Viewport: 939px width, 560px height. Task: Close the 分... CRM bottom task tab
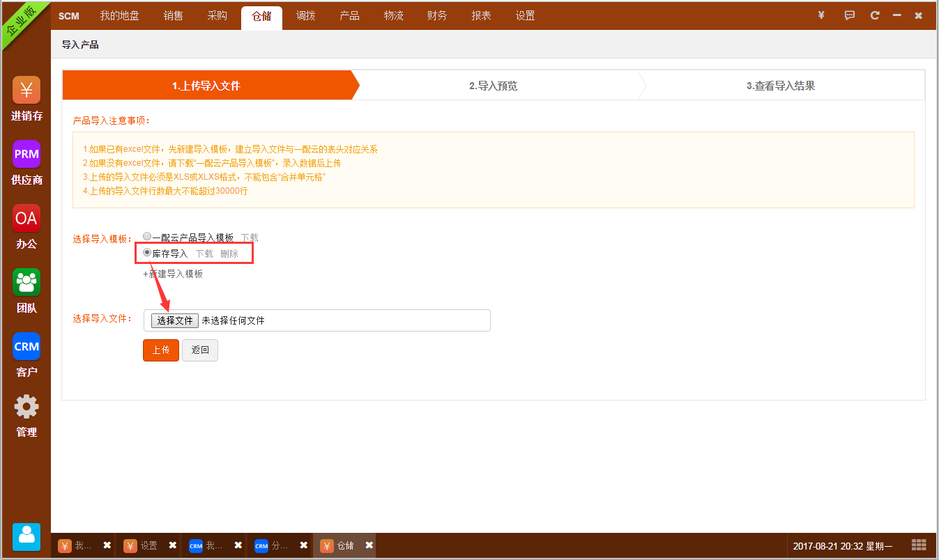(x=304, y=545)
